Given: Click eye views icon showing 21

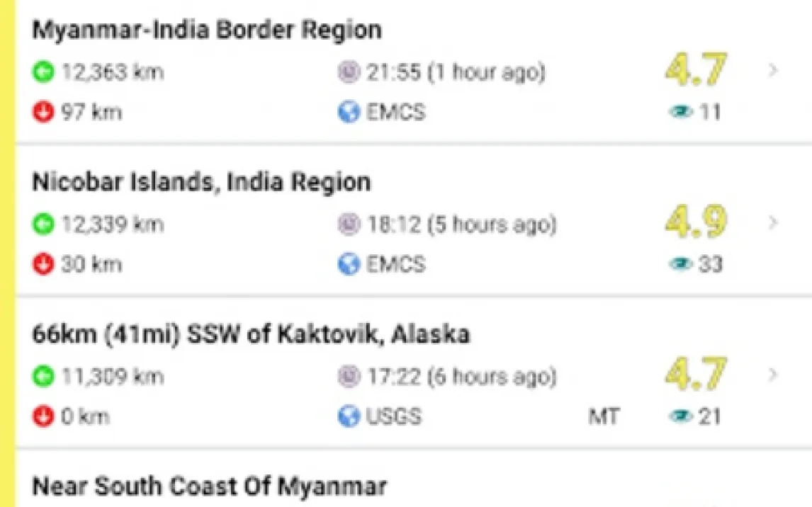Looking at the screenshot, I should click(x=681, y=416).
